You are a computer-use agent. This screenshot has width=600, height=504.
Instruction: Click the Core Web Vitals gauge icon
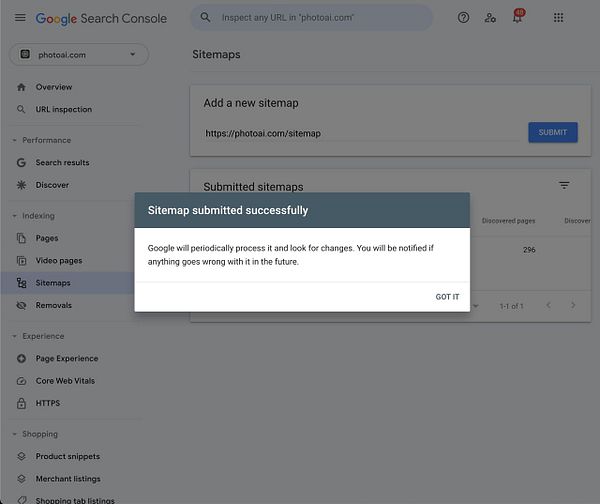click(x=21, y=381)
